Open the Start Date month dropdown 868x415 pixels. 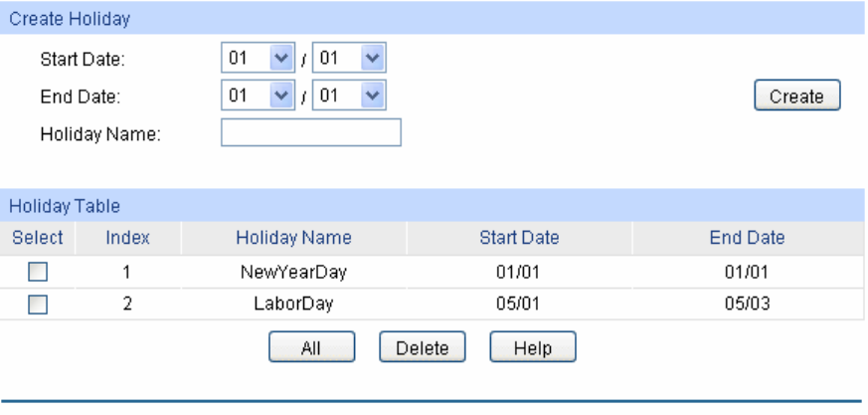(x=257, y=59)
